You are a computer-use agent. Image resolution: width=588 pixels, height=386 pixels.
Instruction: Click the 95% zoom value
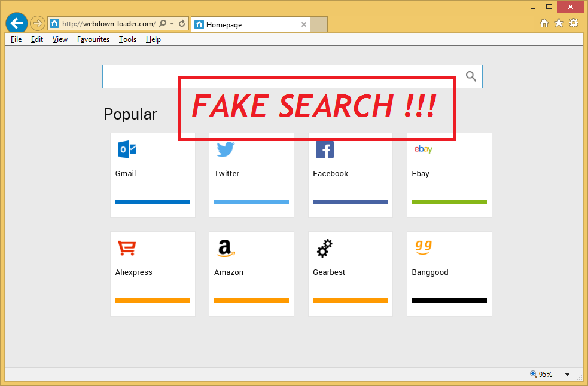(x=546, y=375)
